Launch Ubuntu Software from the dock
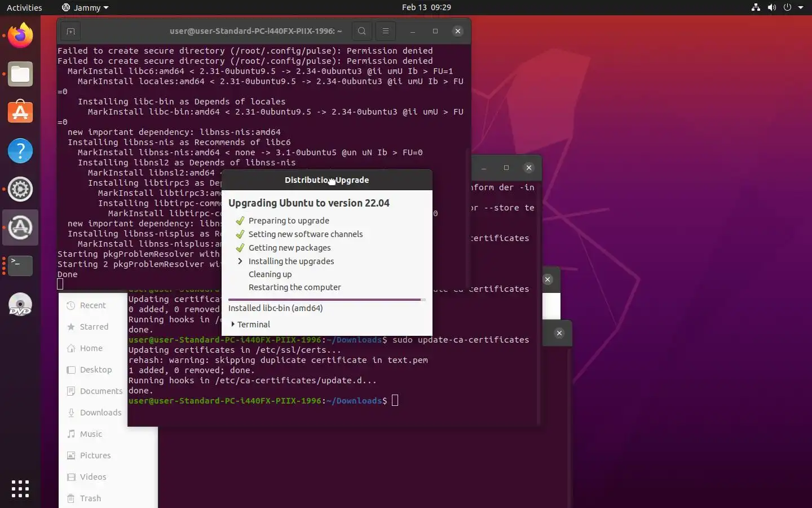 (x=20, y=112)
